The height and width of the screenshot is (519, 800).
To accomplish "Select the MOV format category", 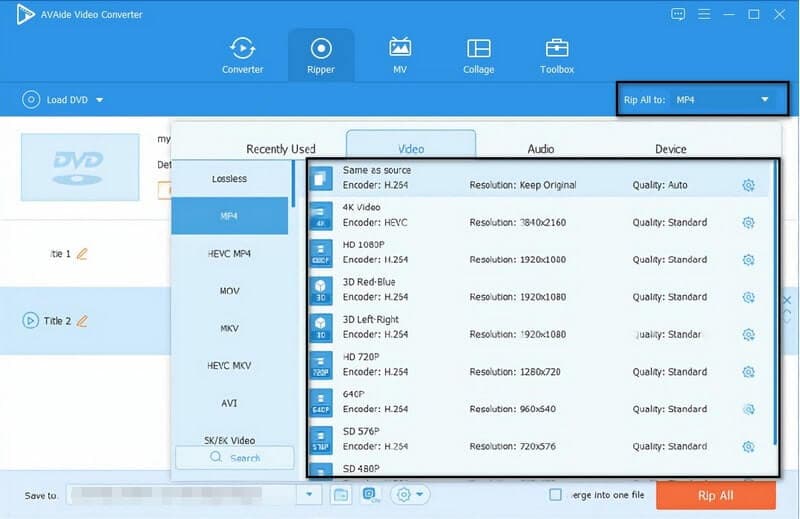I will [230, 291].
